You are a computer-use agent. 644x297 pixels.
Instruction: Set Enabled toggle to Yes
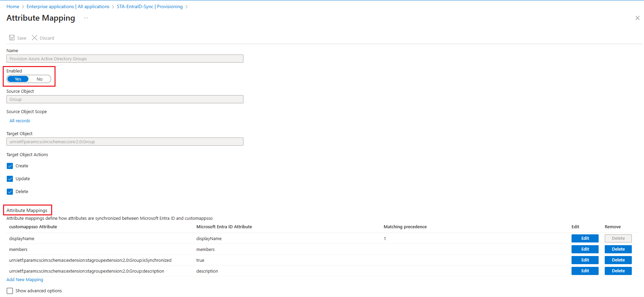18,79
